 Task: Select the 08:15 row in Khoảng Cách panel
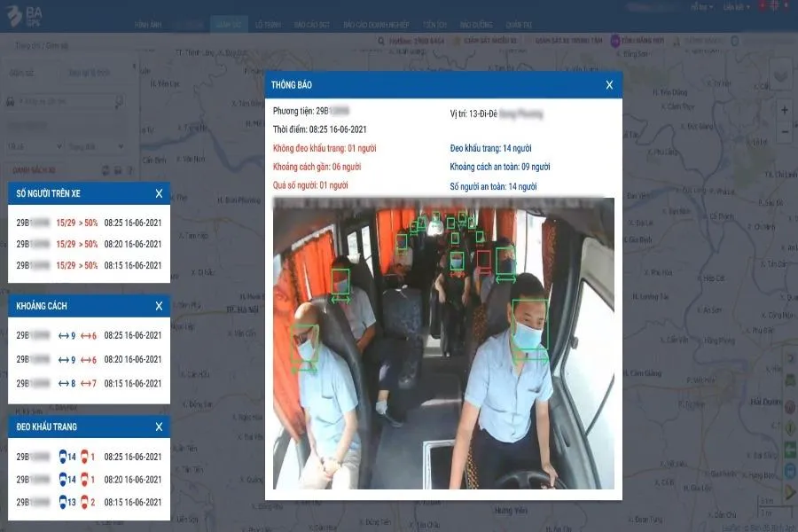(89, 384)
